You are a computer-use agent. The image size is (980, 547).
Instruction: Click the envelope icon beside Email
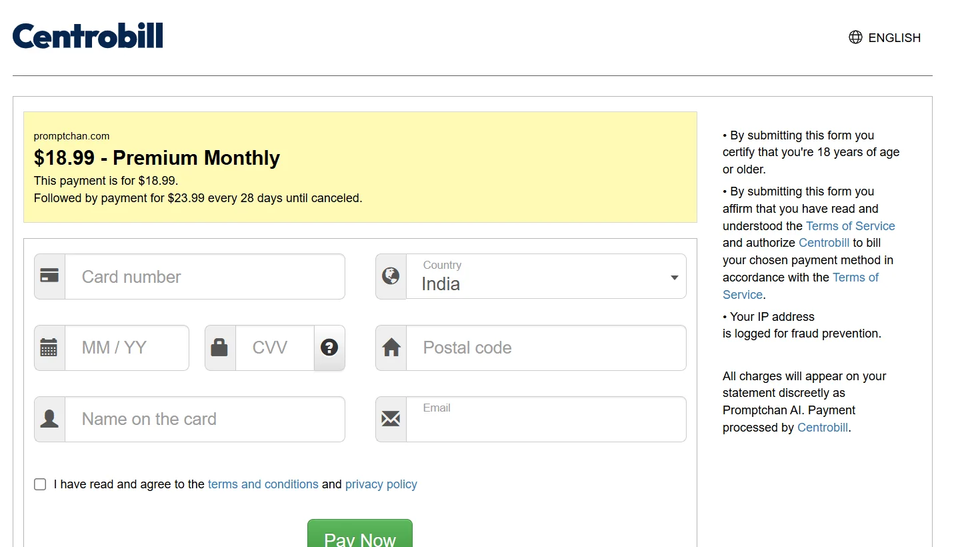pyautogui.click(x=391, y=419)
